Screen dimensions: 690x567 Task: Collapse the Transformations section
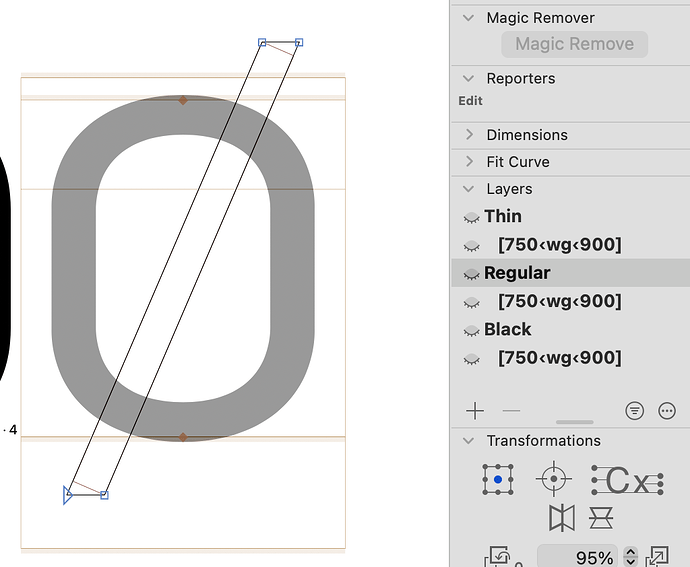click(469, 441)
